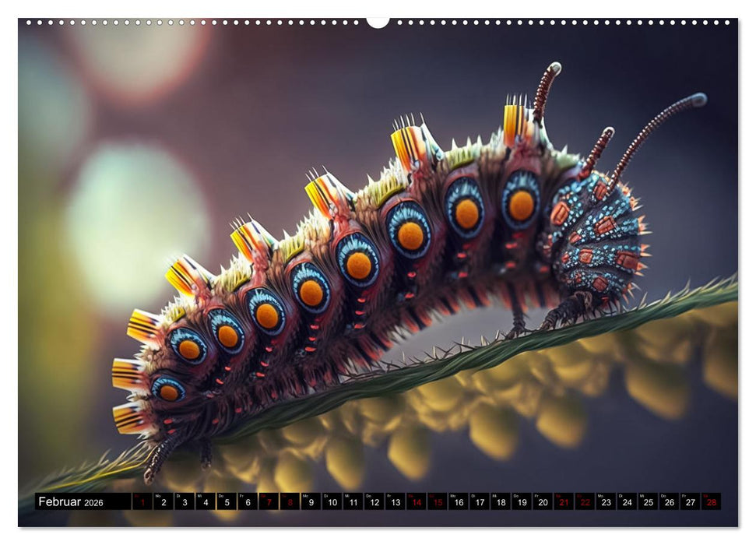Pick red date 21 in the strip
The image size is (756, 545).
tap(563, 502)
